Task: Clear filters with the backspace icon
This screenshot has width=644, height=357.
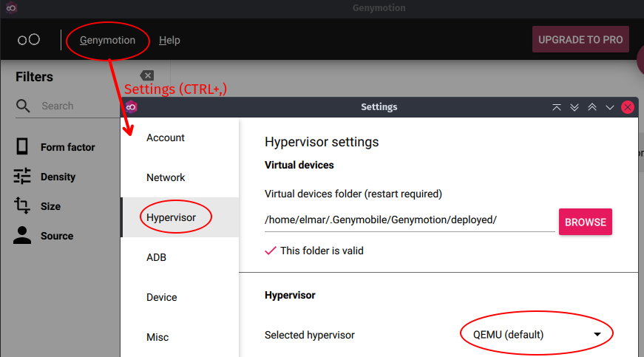Action: tap(147, 75)
